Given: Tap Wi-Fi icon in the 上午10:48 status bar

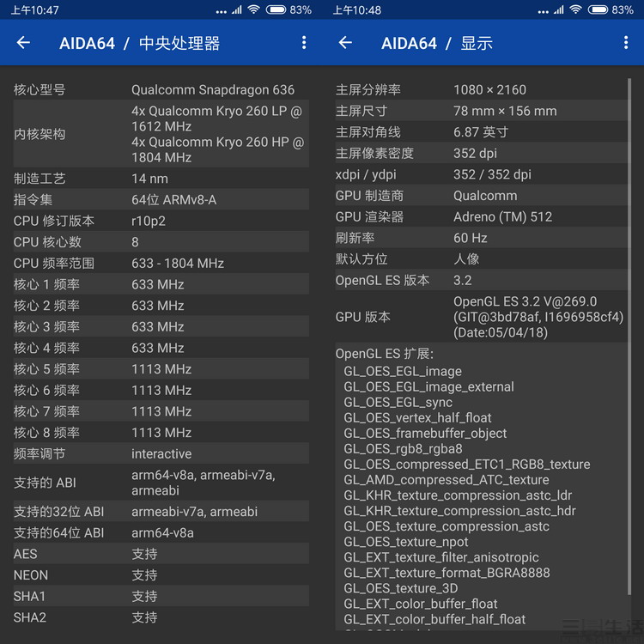Looking at the screenshot, I should (575, 9).
